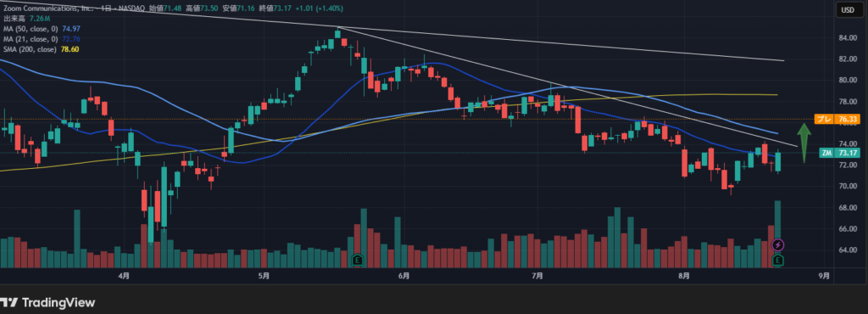Click the 9月 time axis label
868x314 pixels.
tap(824, 276)
